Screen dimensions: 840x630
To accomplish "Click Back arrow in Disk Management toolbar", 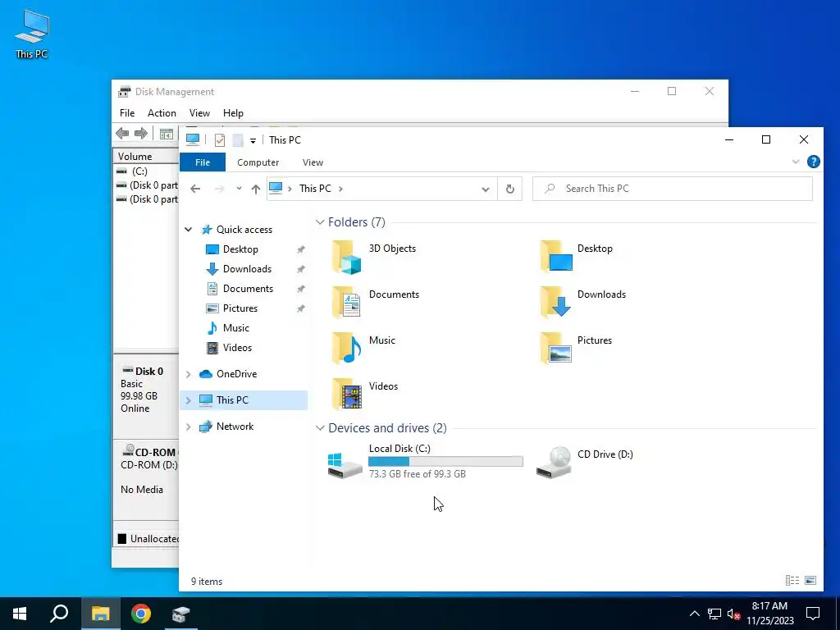I will pyautogui.click(x=122, y=134).
